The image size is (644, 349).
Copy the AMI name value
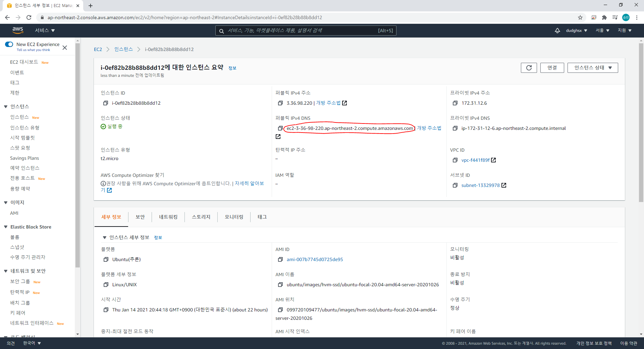pos(280,285)
